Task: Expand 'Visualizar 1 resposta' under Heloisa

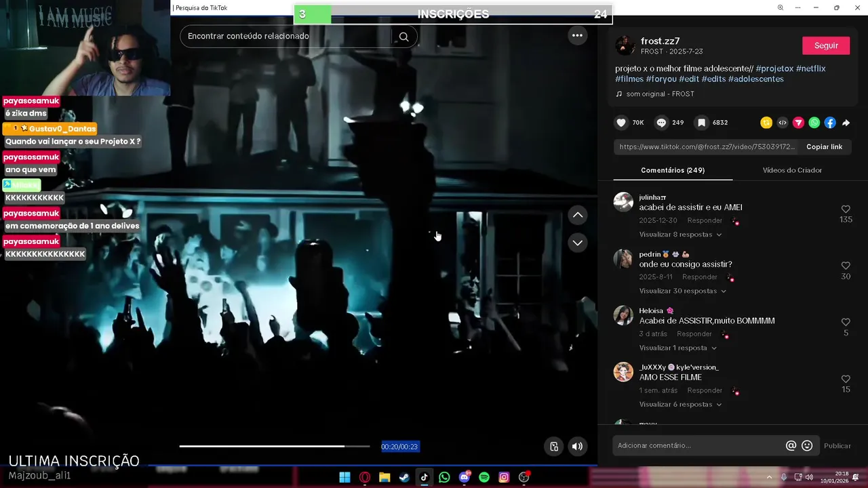Action: coord(678,348)
